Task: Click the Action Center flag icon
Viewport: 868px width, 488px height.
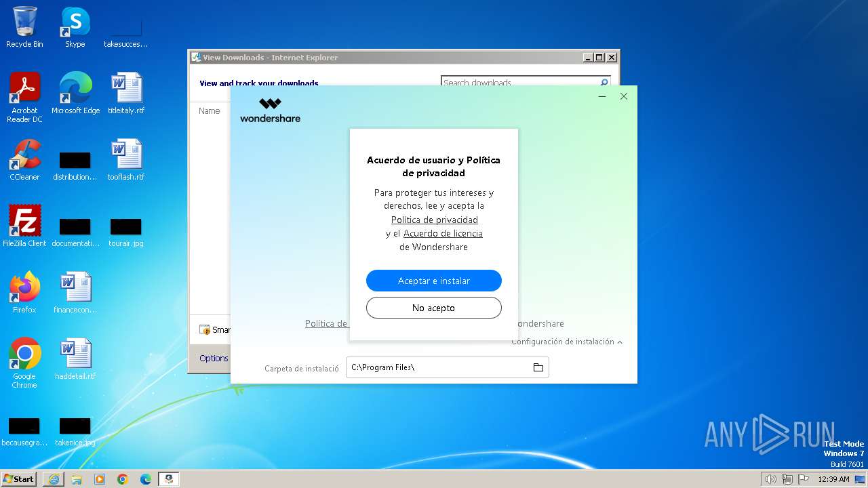Action: (804, 479)
